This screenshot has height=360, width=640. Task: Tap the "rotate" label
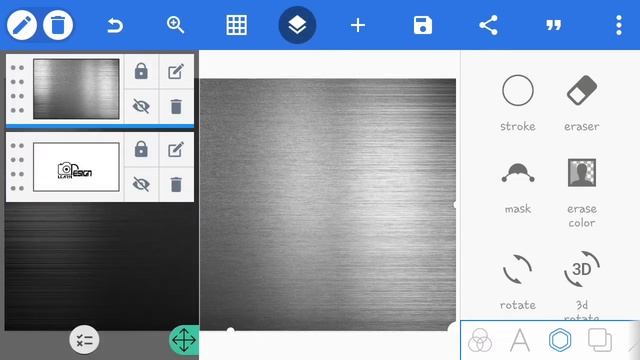coord(518,305)
